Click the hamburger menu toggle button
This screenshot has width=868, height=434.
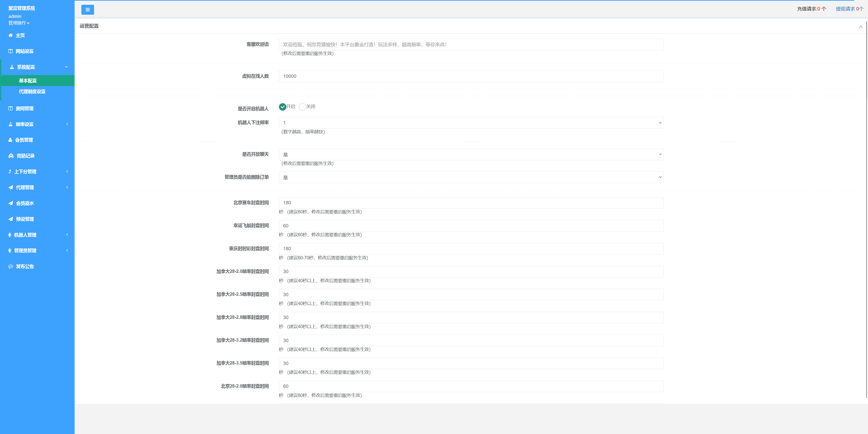click(88, 10)
